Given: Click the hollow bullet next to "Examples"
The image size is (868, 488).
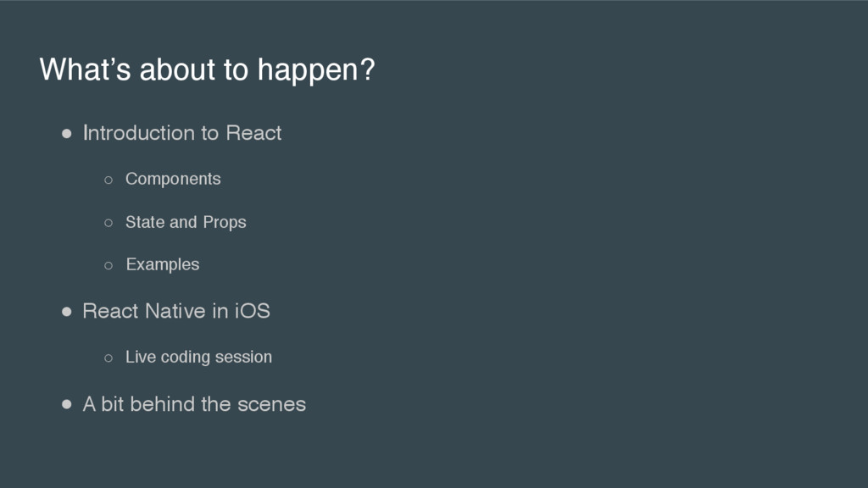Looking at the screenshot, I should click(x=108, y=265).
